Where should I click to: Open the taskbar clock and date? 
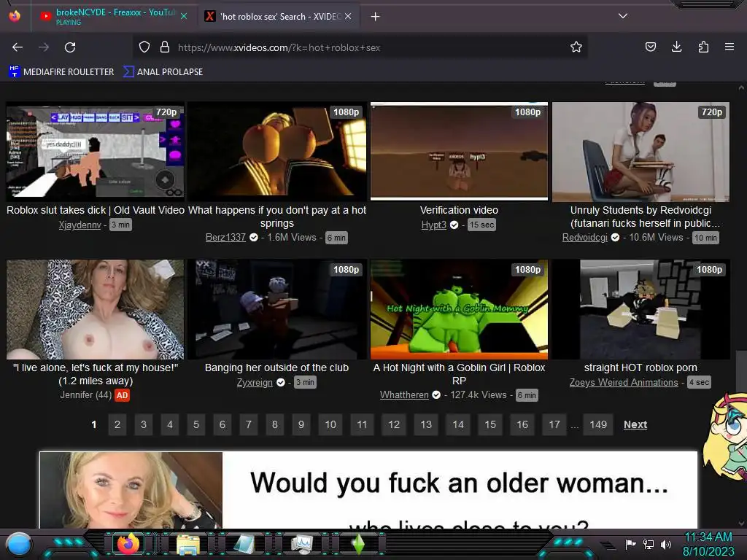click(708, 544)
